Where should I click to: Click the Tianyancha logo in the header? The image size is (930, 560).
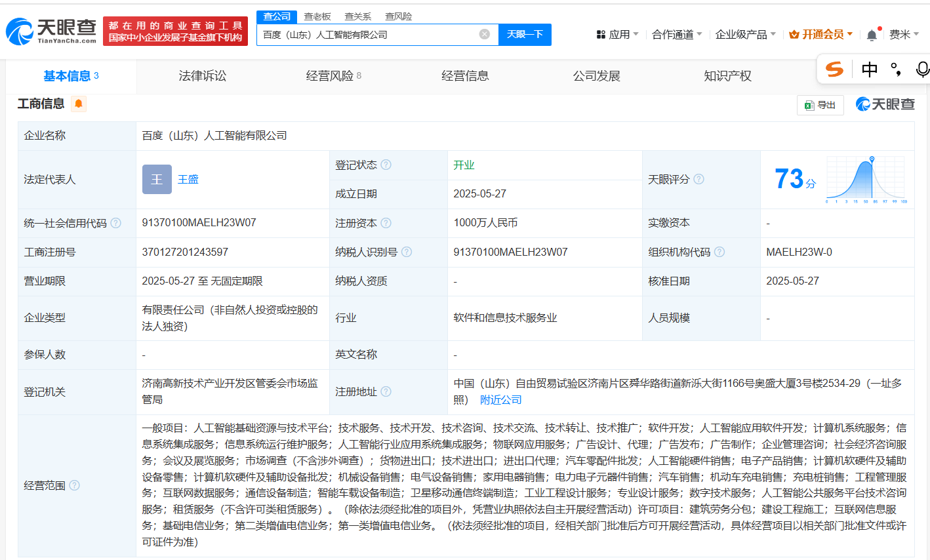click(x=51, y=31)
